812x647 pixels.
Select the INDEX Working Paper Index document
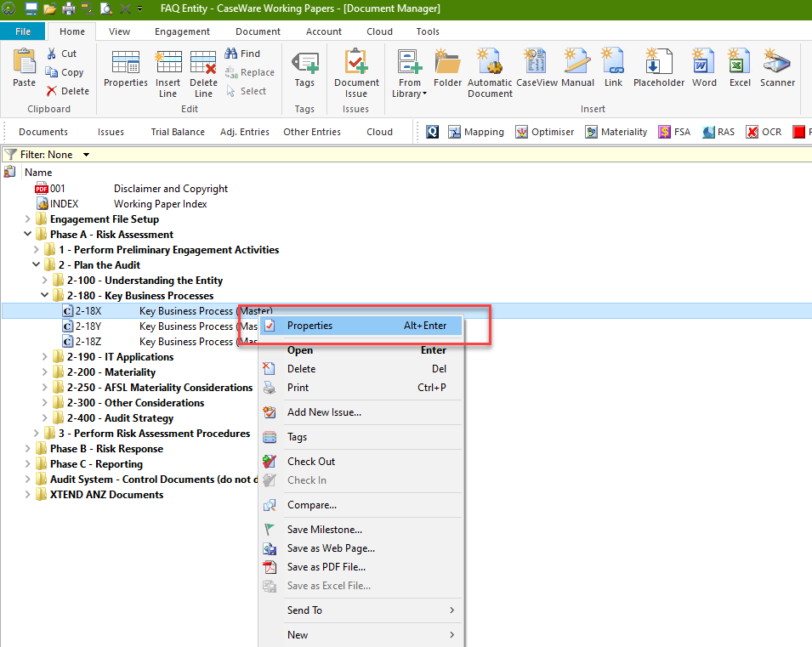tap(122, 204)
